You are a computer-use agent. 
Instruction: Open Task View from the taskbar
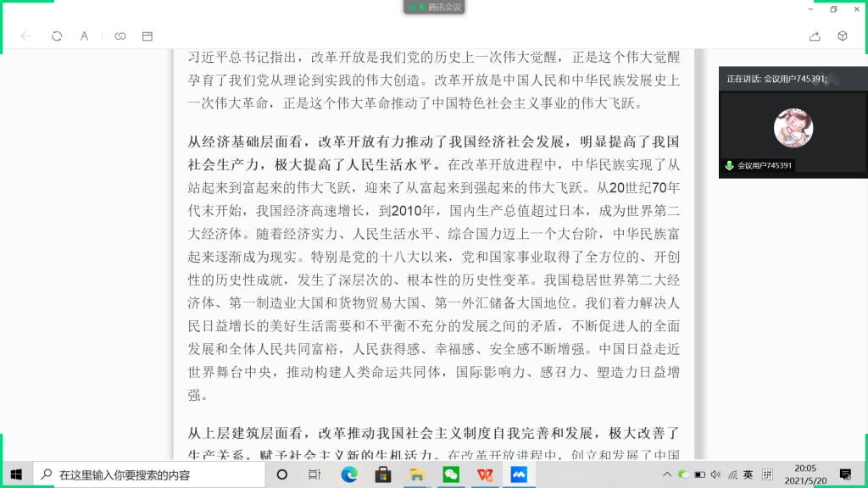314,474
